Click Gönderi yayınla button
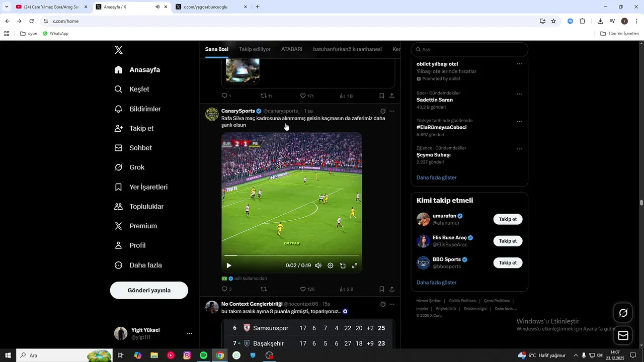 [x=149, y=291]
